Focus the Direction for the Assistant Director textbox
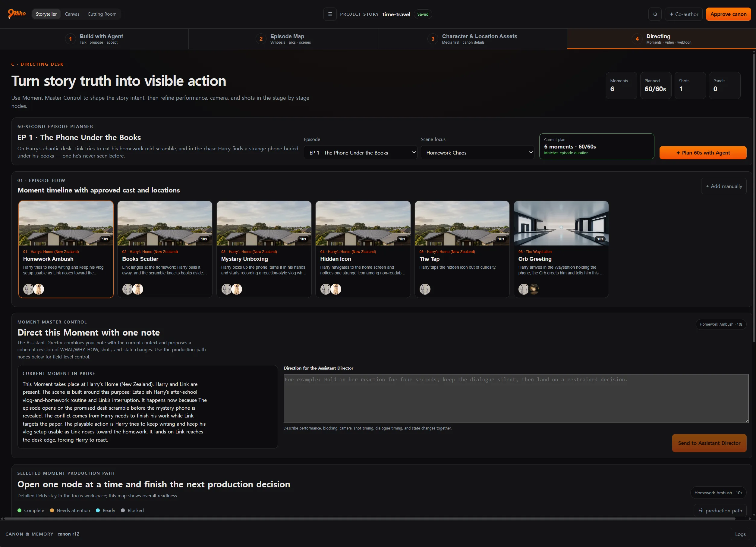This screenshot has width=756, height=547. pyautogui.click(x=516, y=399)
